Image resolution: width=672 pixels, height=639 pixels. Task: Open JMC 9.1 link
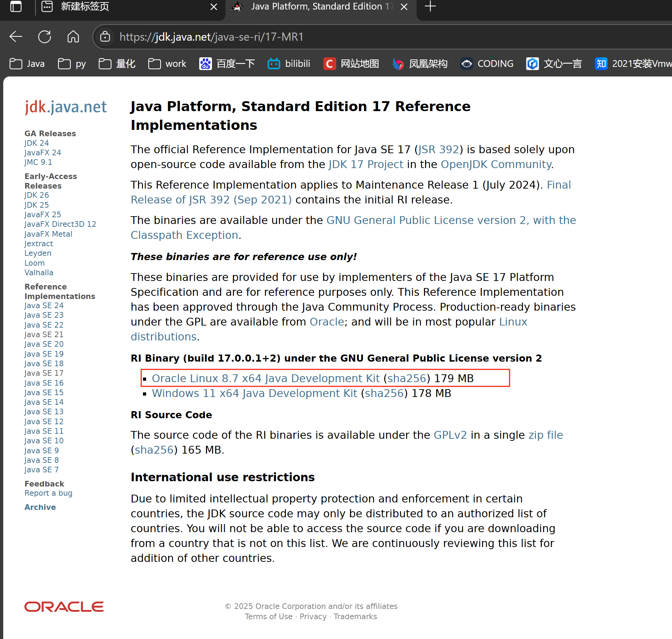coord(38,162)
